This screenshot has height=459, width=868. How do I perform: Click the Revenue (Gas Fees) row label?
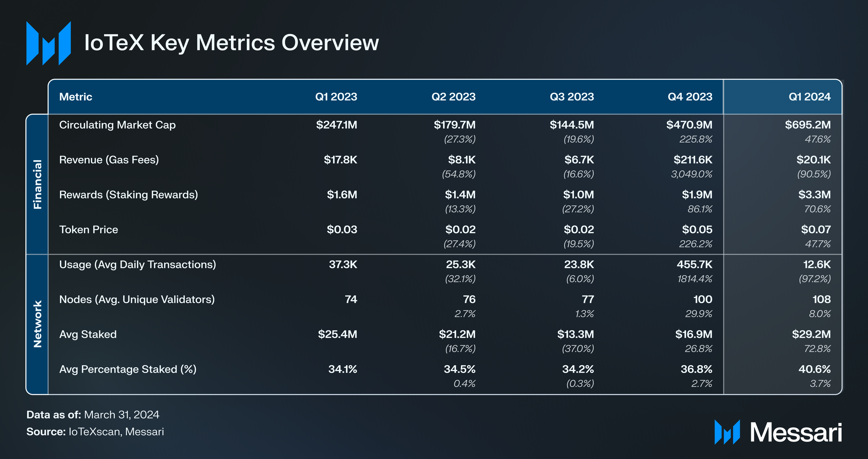coord(109,160)
